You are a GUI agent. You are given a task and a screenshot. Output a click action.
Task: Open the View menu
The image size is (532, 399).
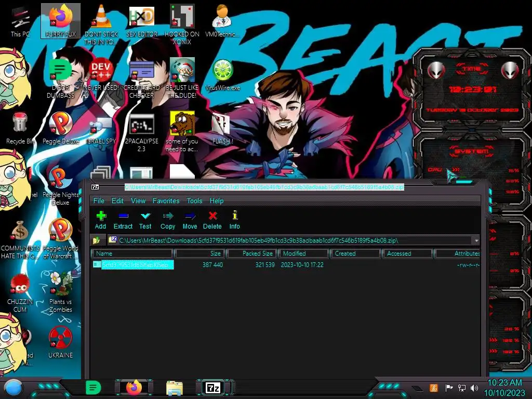[138, 201]
